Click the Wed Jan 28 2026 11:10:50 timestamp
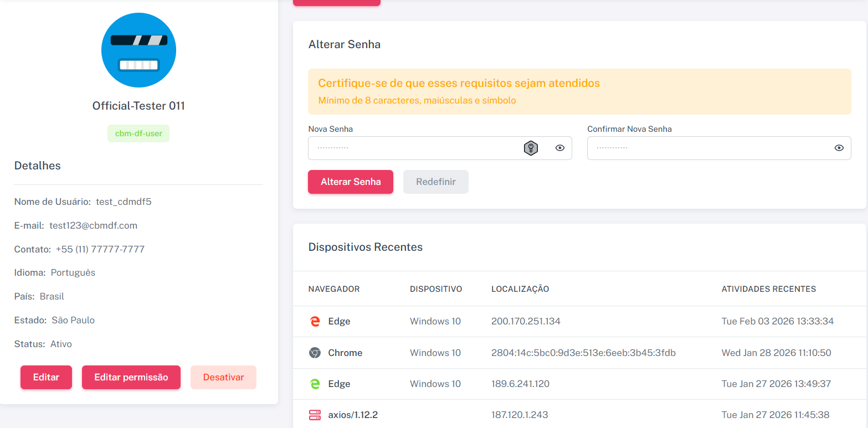 (x=777, y=353)
